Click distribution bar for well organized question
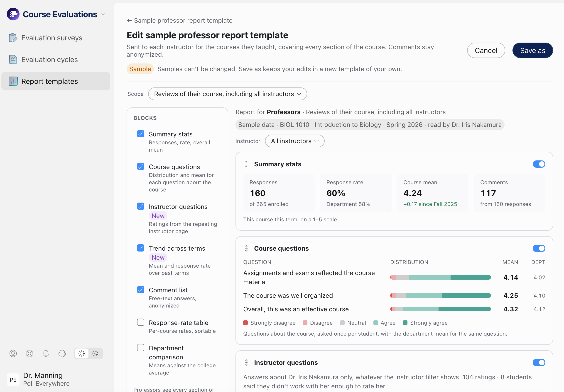The image size is (564, 392). click(x=440, y=296)
